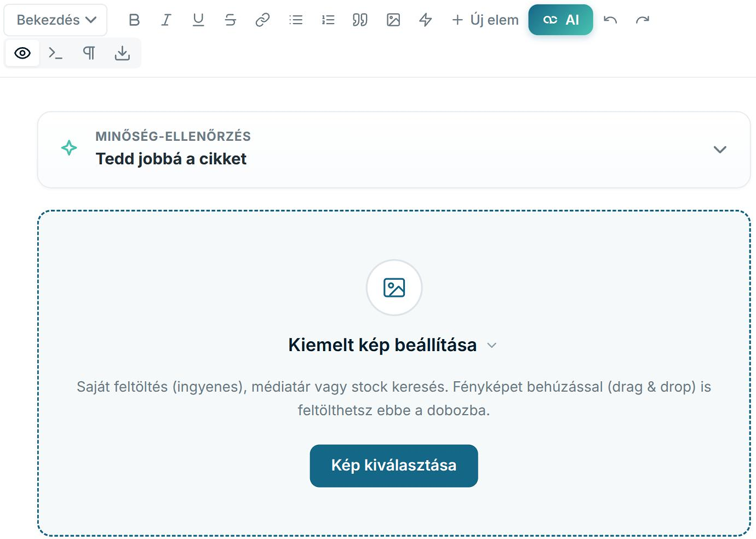
Task: Switch to code view terminal icon
Action: pos(55,53)
